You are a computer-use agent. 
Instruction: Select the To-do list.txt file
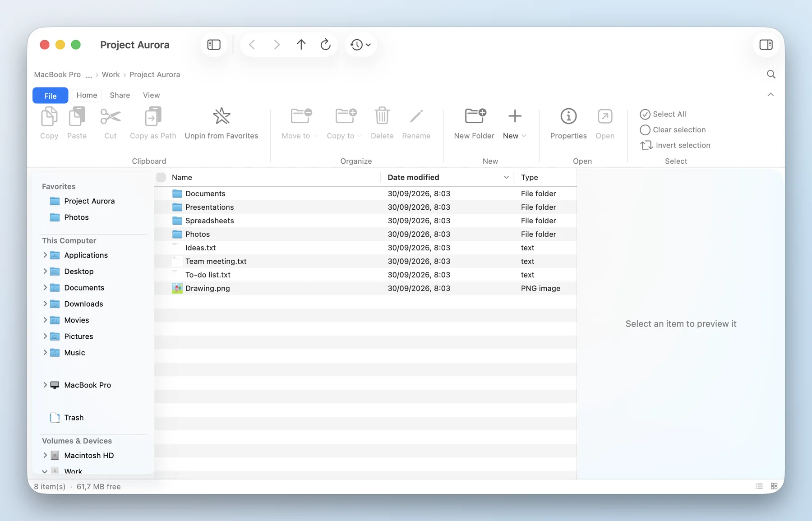[x=365, y=275]
